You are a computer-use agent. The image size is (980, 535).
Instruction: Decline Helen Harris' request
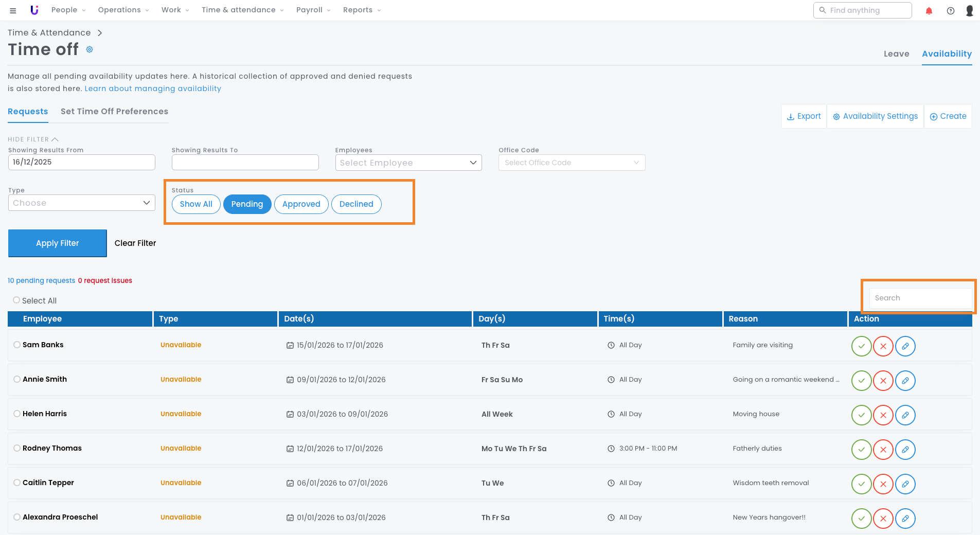[883, 415]
